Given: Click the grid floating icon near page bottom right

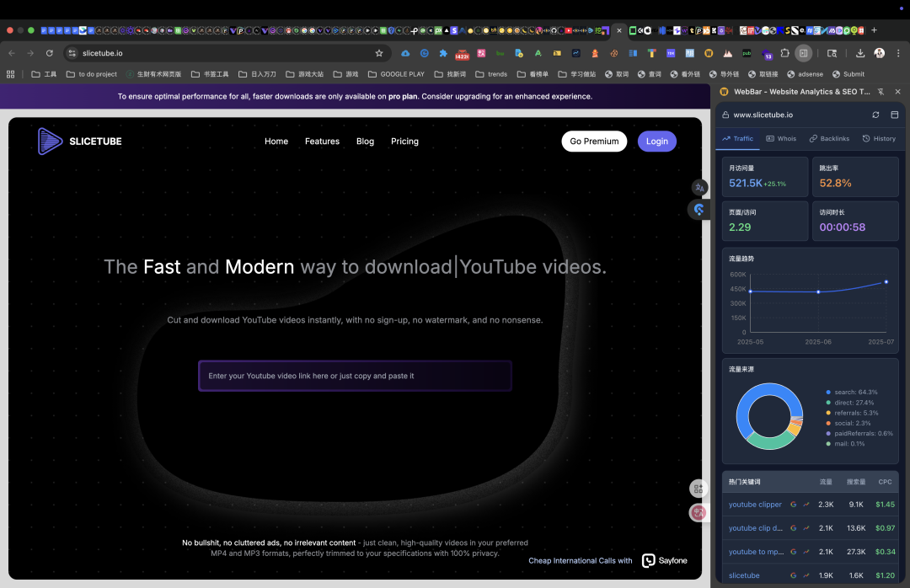Looking at the screenshot, I should [699, 489].
